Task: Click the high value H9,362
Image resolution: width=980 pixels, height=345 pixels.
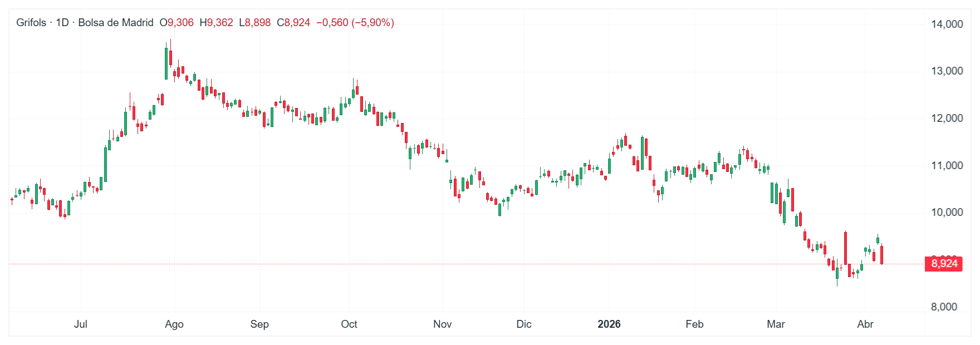Action: tap(216, 23)
